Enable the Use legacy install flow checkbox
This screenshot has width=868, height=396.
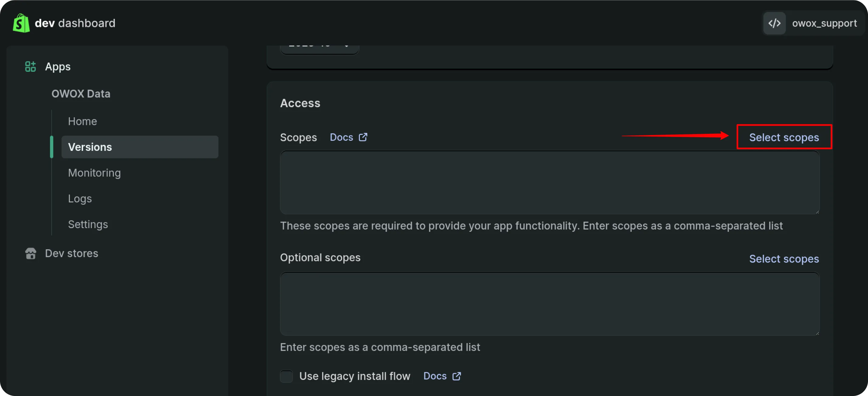click(x=286, y=376)
